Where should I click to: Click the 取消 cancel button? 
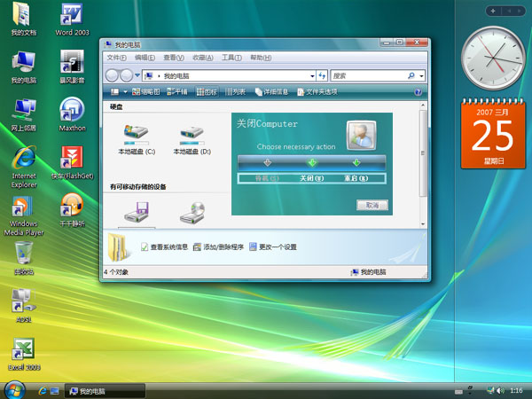[372, 206]
